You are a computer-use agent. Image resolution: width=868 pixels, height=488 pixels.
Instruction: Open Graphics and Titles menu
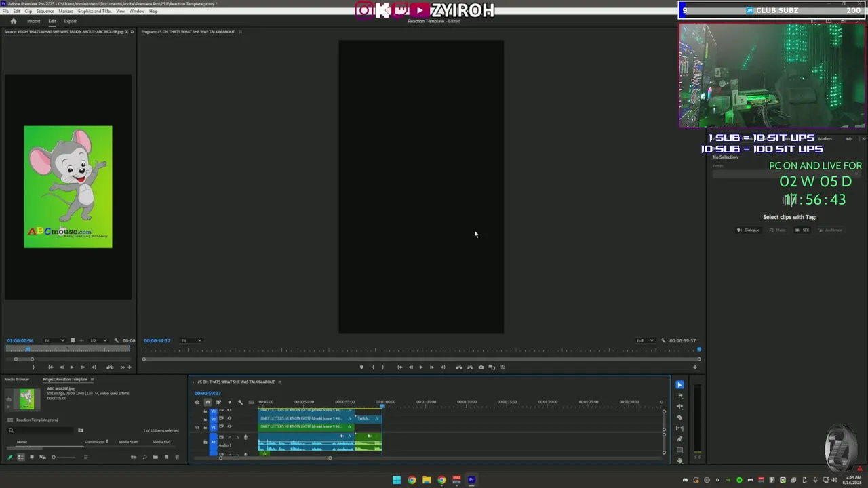pyautogui.click(x=94, y=11)
